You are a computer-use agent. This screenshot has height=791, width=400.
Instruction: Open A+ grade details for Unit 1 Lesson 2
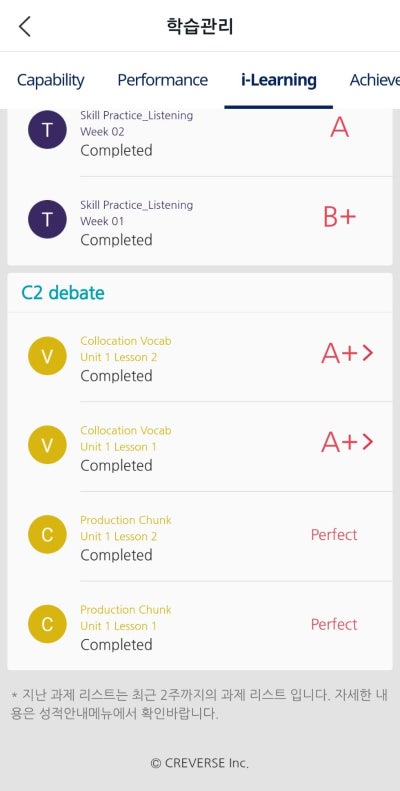[x=347, y=354]
